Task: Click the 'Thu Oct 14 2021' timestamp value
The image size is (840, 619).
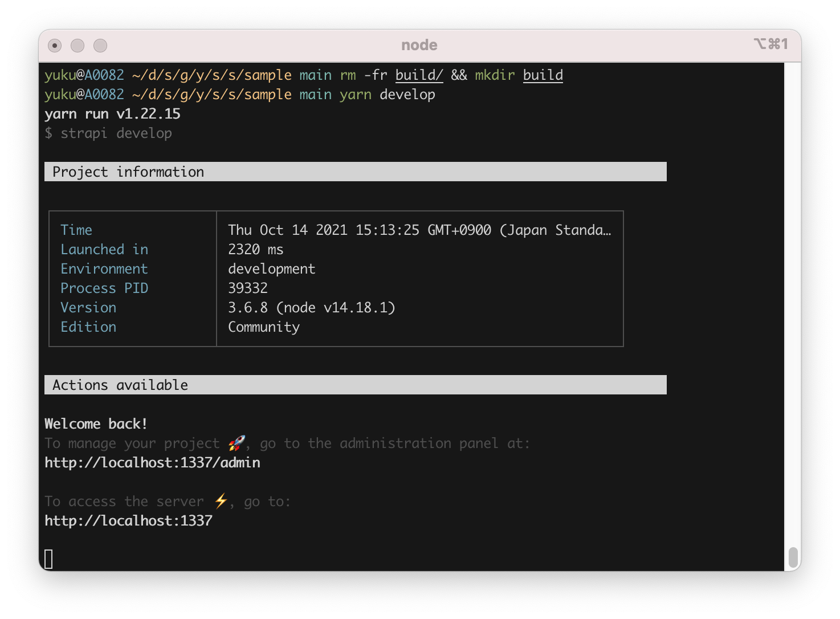Action: pyautogui.click(x=419, y=230)
